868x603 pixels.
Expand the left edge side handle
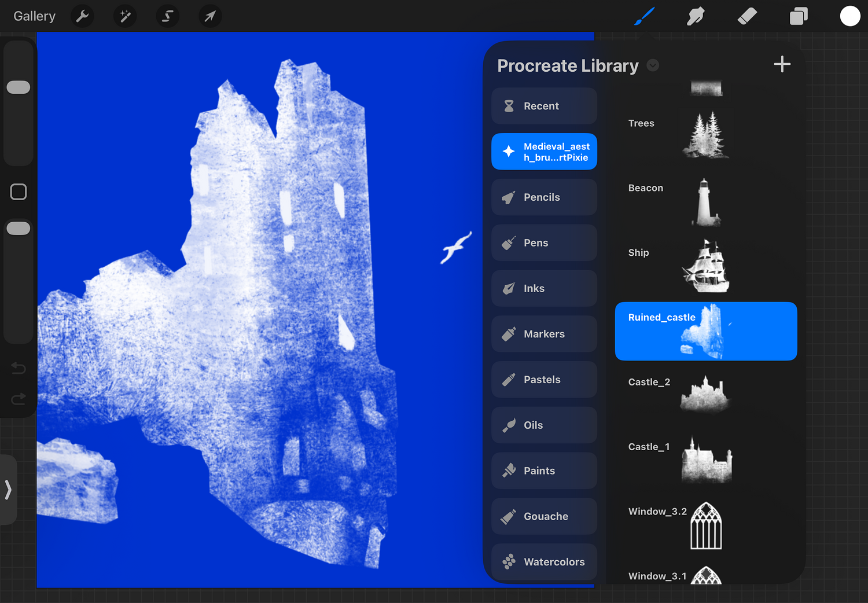(x=8, y=490)
